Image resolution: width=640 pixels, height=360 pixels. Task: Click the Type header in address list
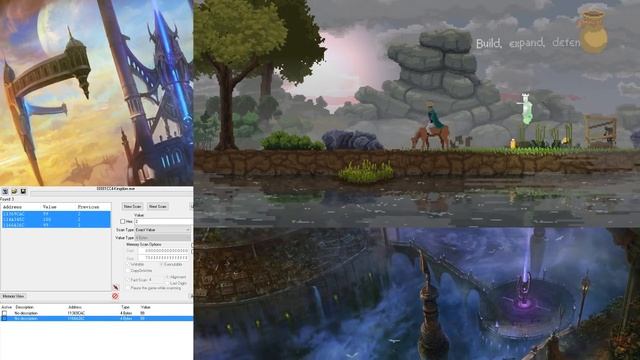[x=125, y=307]
